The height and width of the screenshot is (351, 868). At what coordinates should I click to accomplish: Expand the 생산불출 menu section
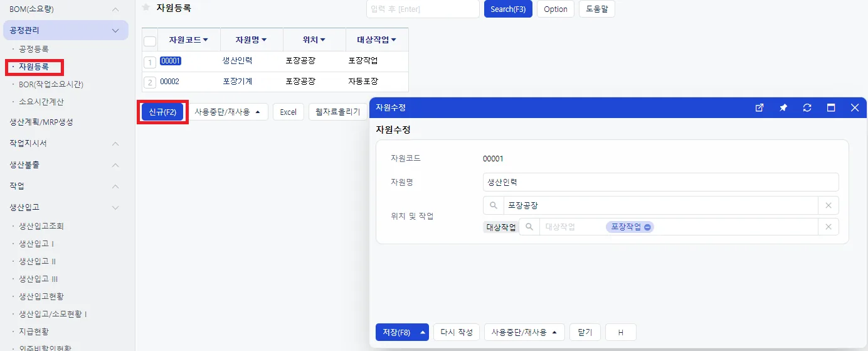point(115,165)
